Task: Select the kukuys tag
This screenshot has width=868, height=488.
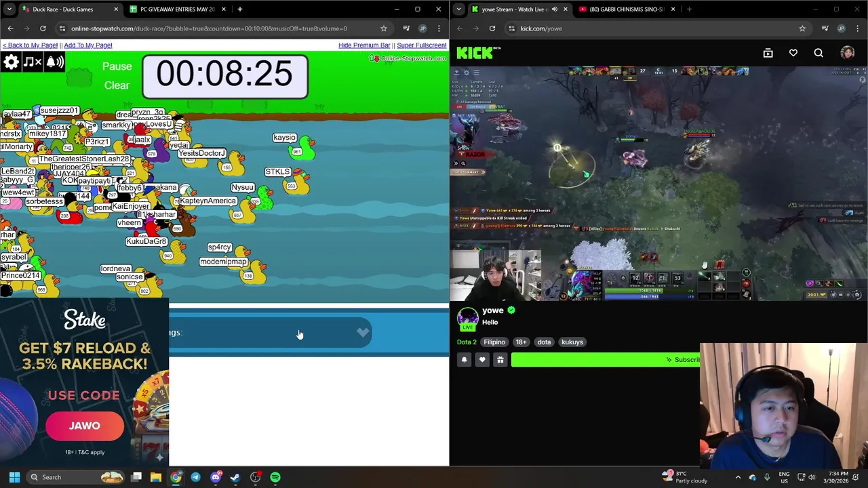Action: [572, 342]
